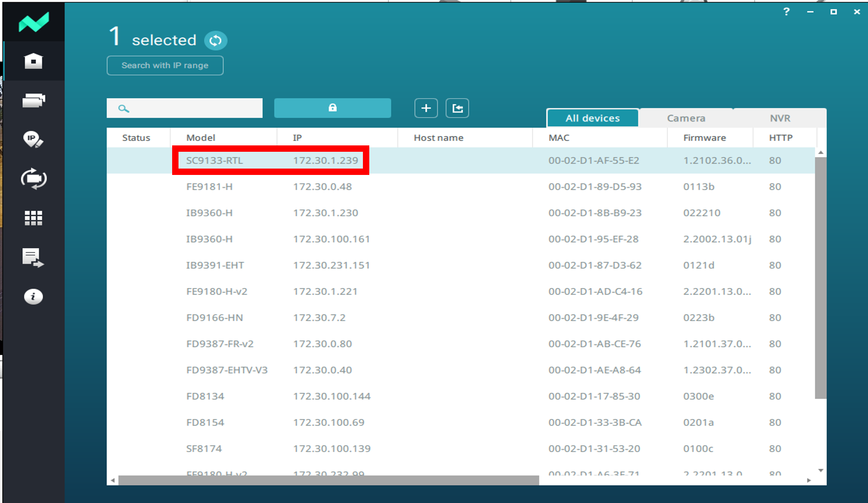Click the plus add device button
The height and width of the screenshot is (503, 868).
pyautogui.click(x=426, y=108)
